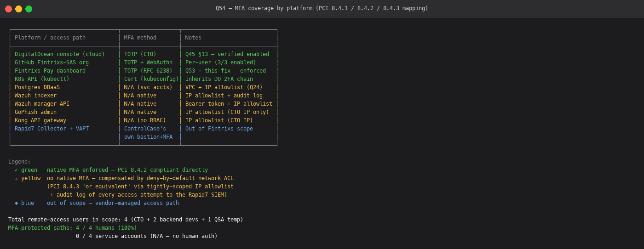This screenshot has width=644, height=249.
Task: Click the 'yellow' legend label
Action: 31,178
